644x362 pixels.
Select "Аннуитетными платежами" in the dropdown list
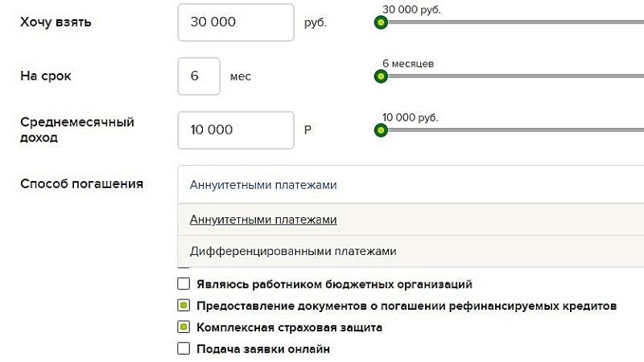click(x=263, y=220)
